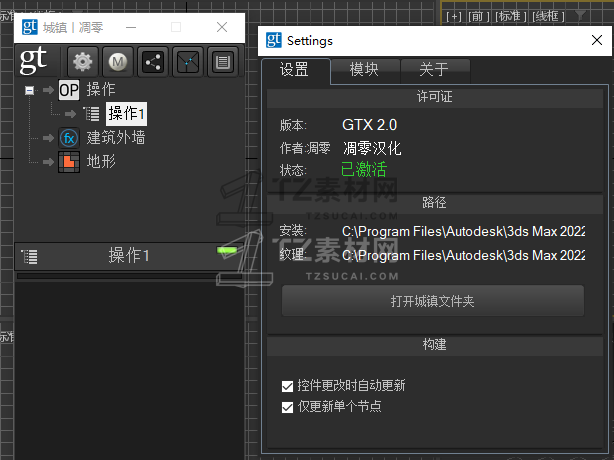Click the 安装 path value
This screenshot has height=460, width=614.
[464, 231]
